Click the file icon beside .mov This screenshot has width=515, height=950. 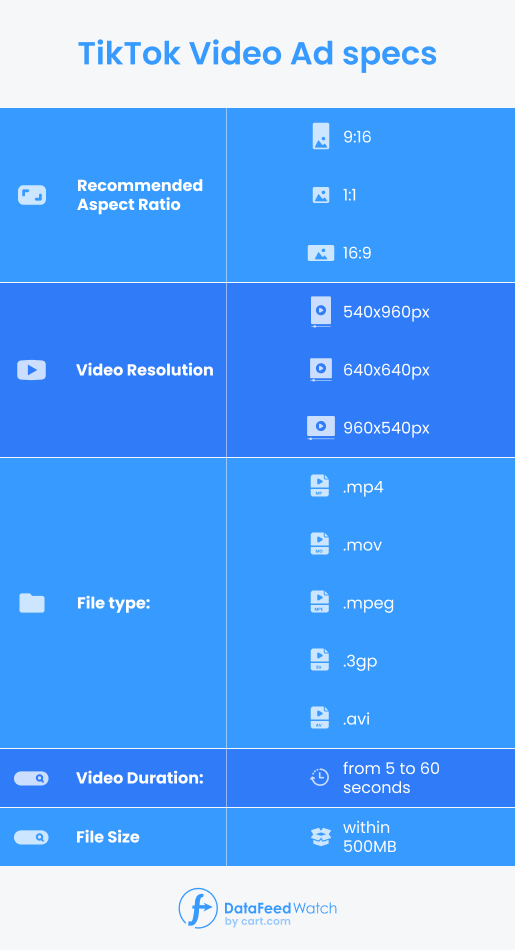320,544
